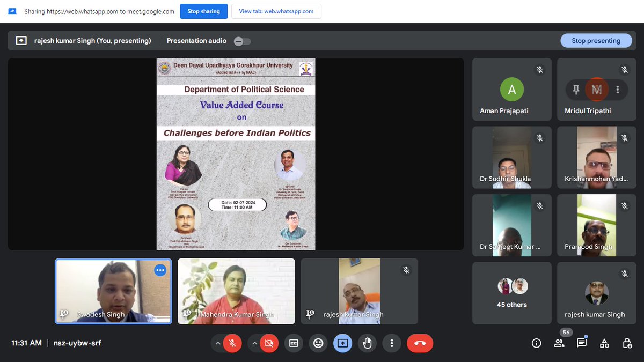The width and height of the screenshot is (644, 362).
Task: Leave the call with red hang-up button
Action: [x=420, y=343]
